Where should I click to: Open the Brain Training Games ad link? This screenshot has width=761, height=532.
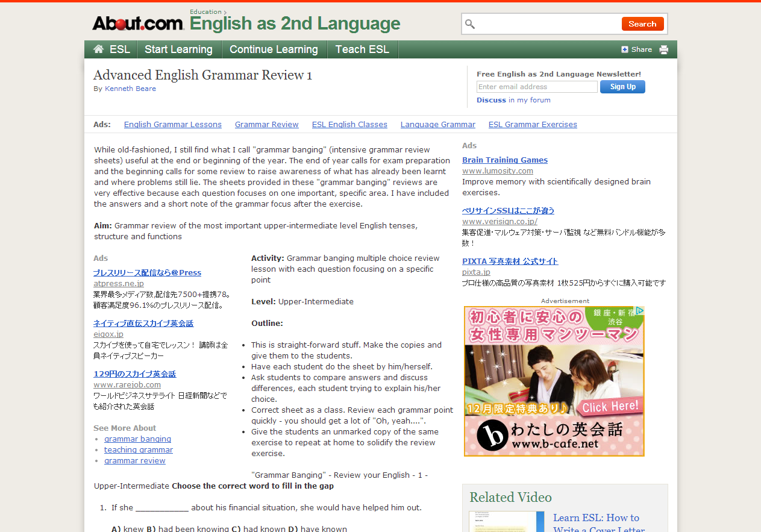pos(504,160)
